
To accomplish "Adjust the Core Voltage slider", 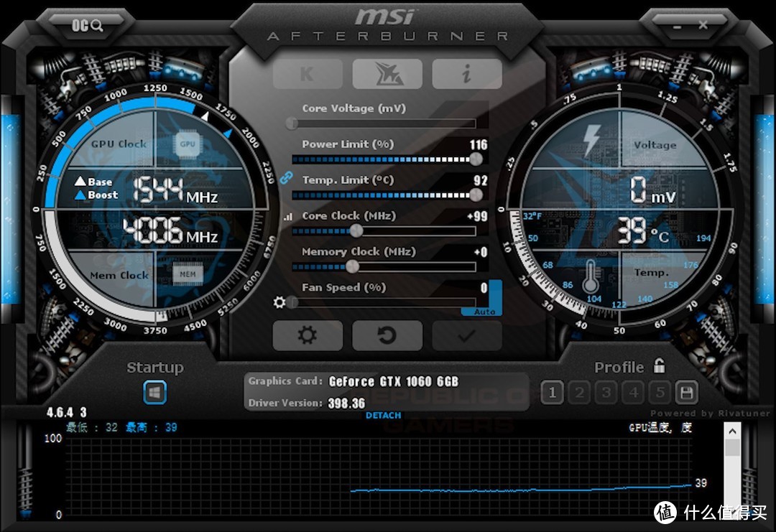I will (384, 123).
